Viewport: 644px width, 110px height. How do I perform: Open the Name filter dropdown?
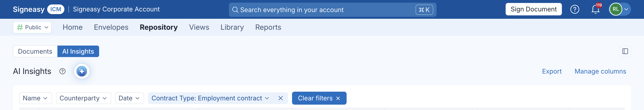click(36, 98)
